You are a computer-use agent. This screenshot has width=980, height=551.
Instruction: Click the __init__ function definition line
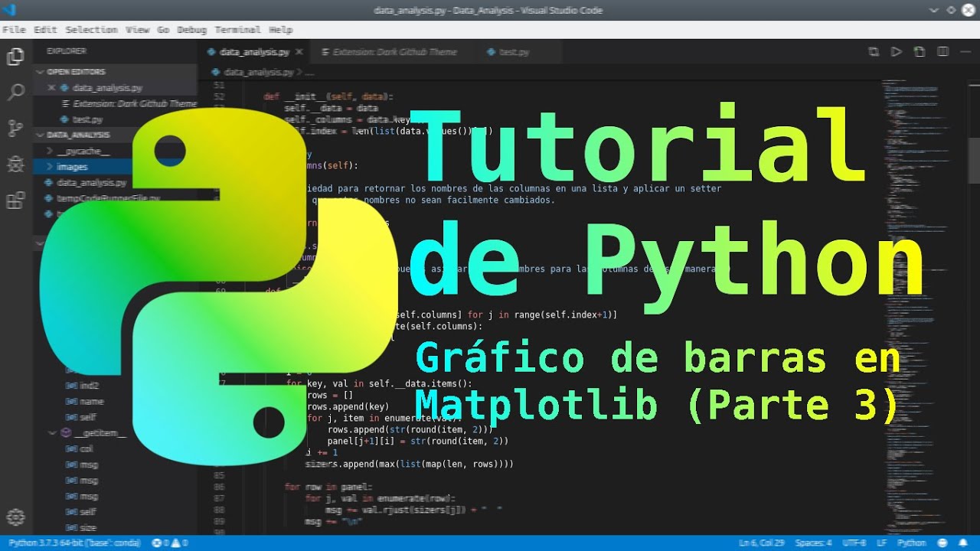[328, 97]
